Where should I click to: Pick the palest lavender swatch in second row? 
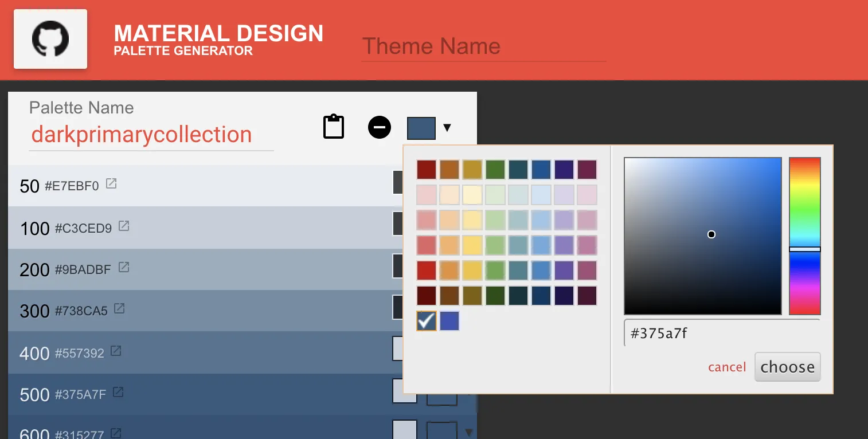click(564, 195)
